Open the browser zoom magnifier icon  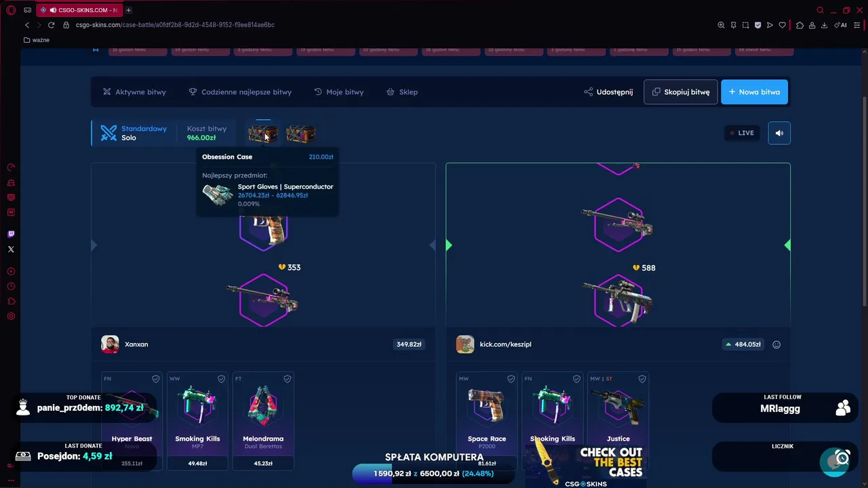721,25
